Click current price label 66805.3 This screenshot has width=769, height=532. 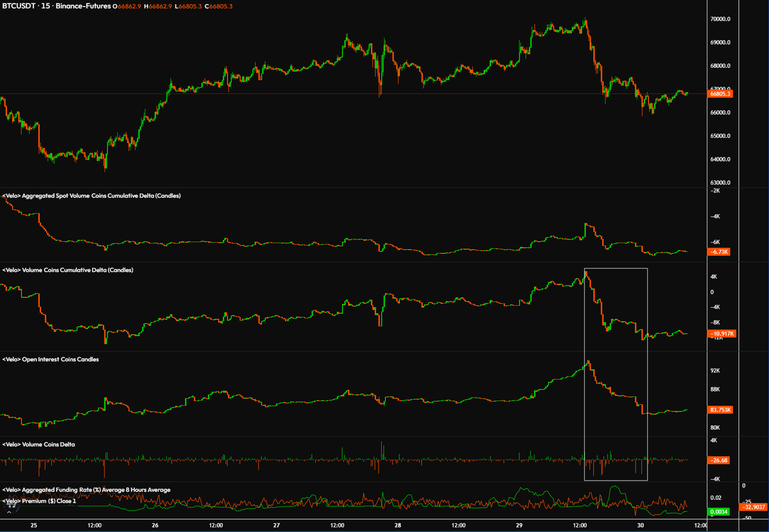click(720, 94)
